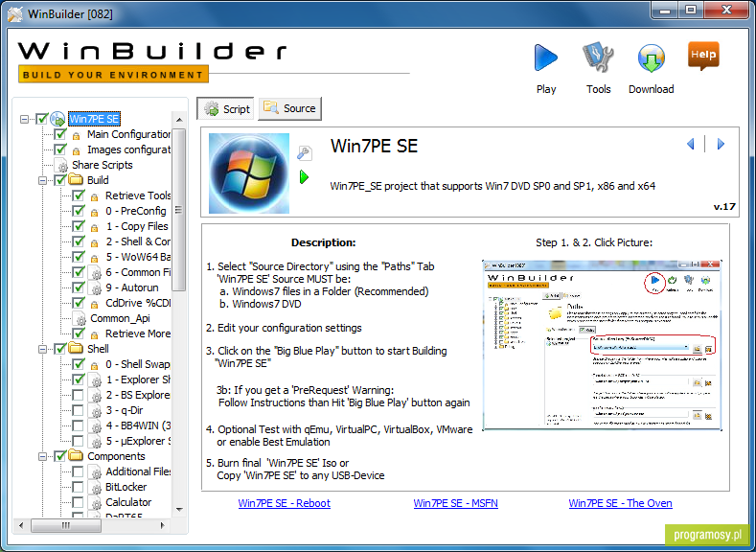
Task: Click the script gear icon for Calculator
Action: click(x=95, y=502)
